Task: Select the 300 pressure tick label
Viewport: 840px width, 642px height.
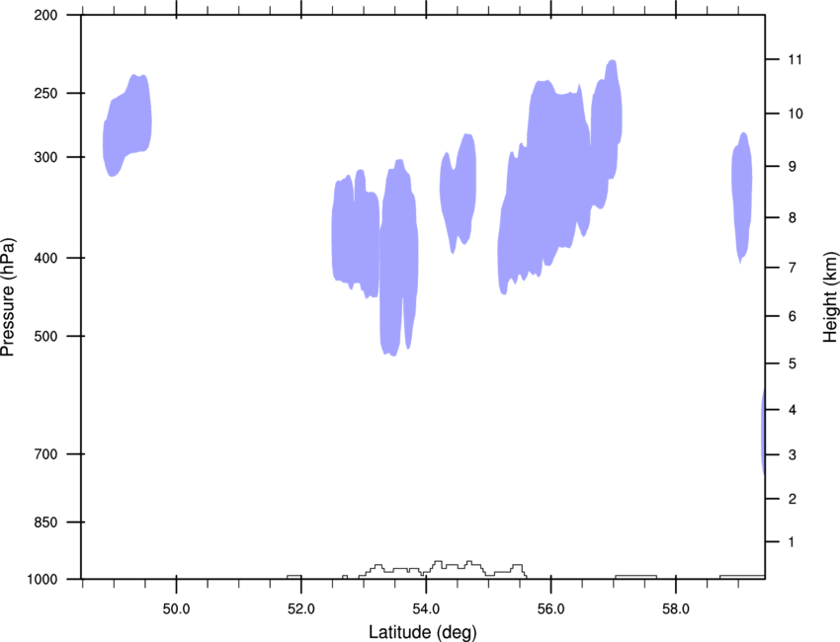Action: click(x=45, y=157)
